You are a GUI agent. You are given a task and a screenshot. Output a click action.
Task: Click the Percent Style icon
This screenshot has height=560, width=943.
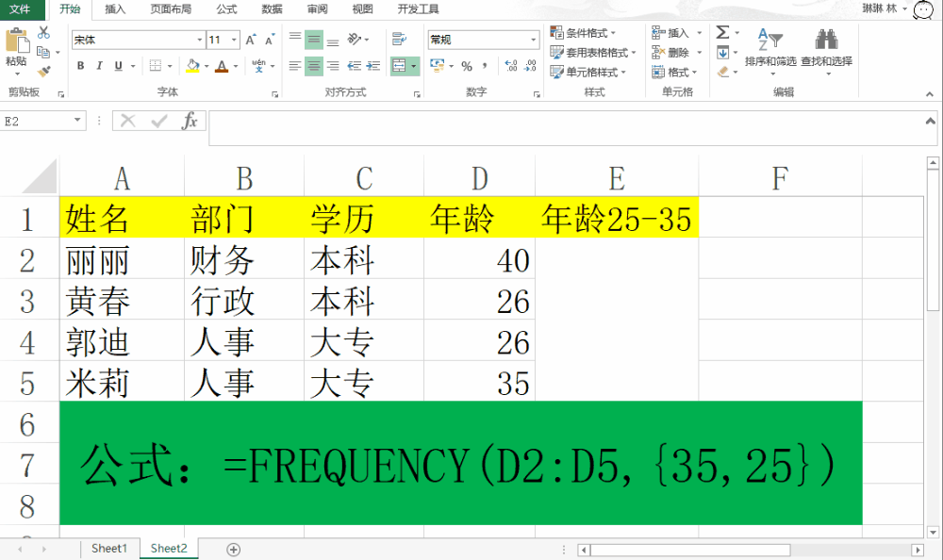click(468, 66)
